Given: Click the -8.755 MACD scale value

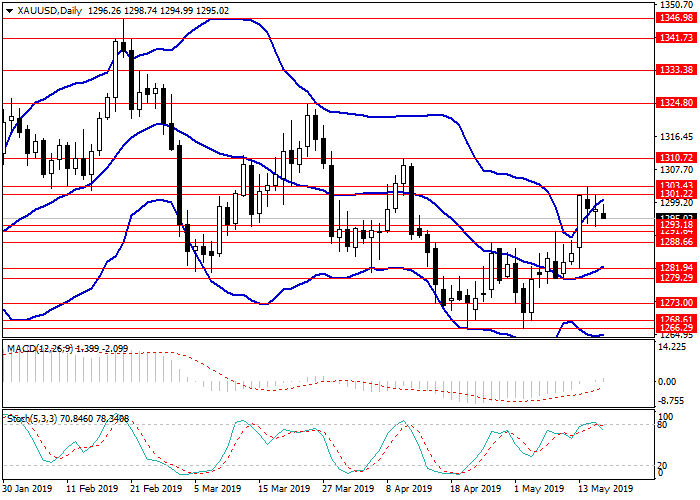Looking at the screenshot, I should pos(671,396).
